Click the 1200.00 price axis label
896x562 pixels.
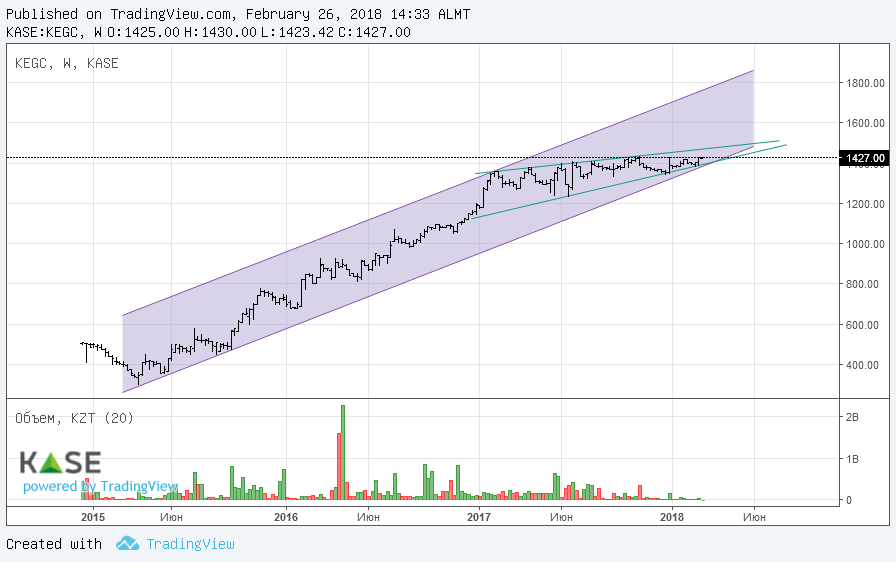pyautogui.click(x=865, y=204)
